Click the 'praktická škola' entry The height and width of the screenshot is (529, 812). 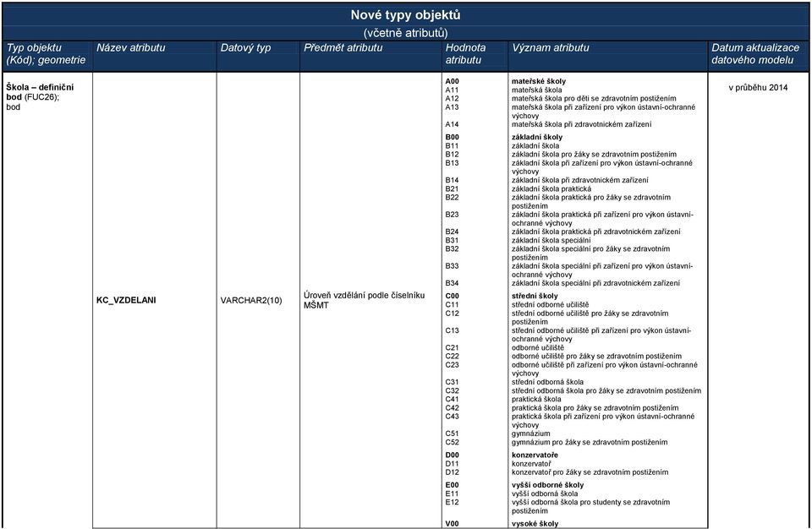click(x=536, y=399)
